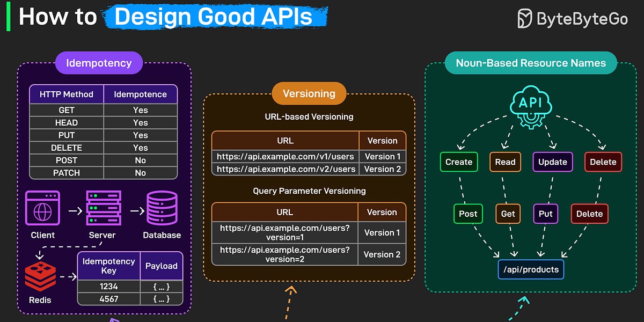This screenshot has width=644, height=322.
Task: Switch to URL-based Versioning
Action: [x=309, y=116]
